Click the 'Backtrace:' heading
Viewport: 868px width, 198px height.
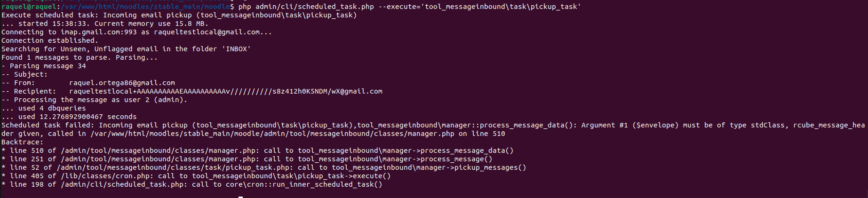pos(22,142)
